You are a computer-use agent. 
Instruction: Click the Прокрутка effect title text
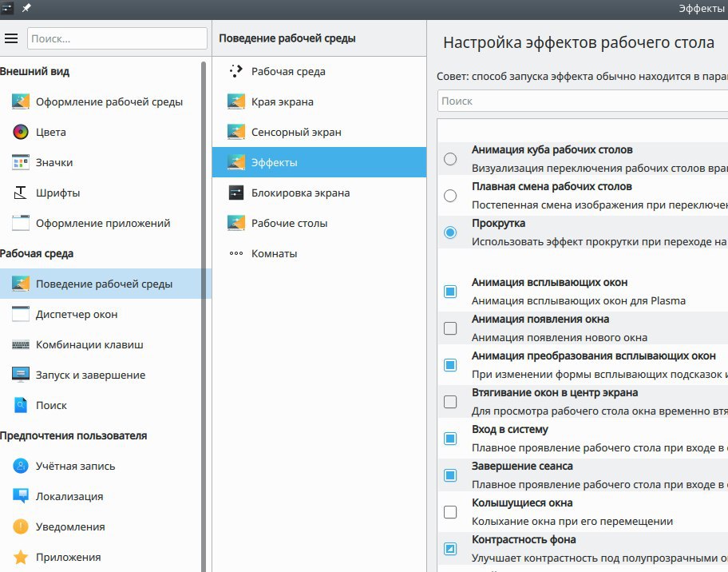[498, 223]
